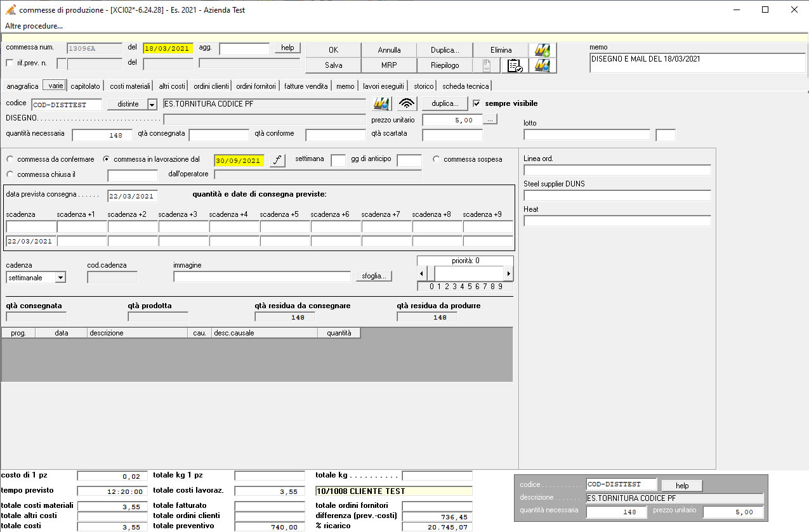809x532 pixels.
Task: Open the capitolato tab
Action: 86,86
